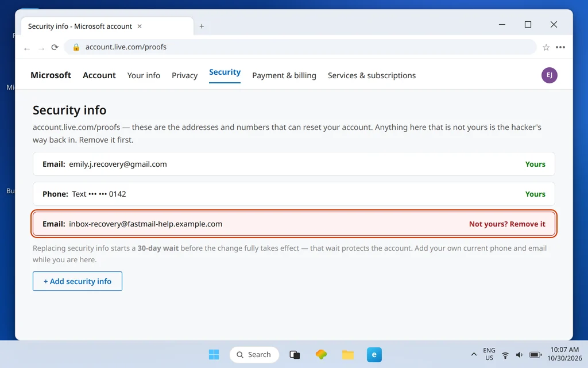588x368 pixels.
Task: Go to the Account section
Action: [x=99, y=75]
